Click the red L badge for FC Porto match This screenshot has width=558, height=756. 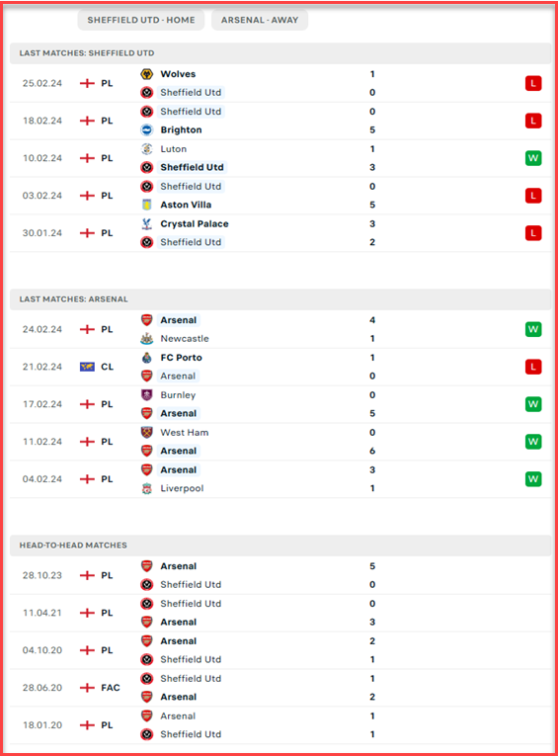point(533,367)
